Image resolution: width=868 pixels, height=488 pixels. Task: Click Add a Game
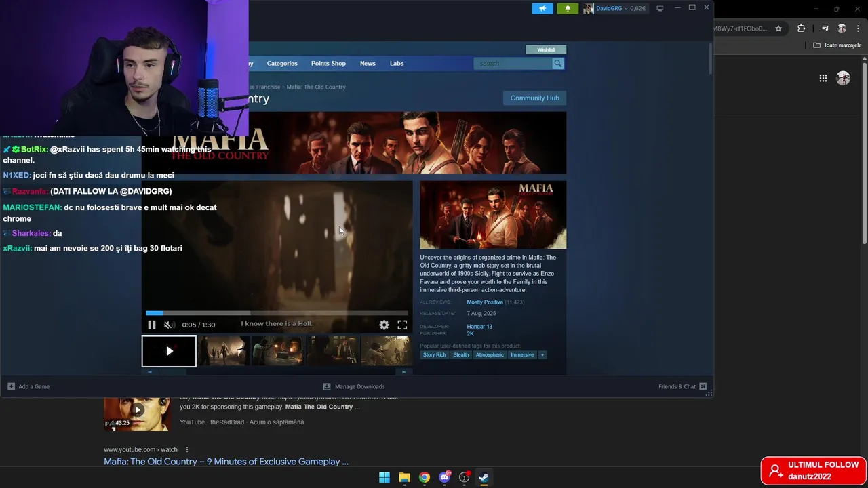pyautogui.click(x=28, y=386)
